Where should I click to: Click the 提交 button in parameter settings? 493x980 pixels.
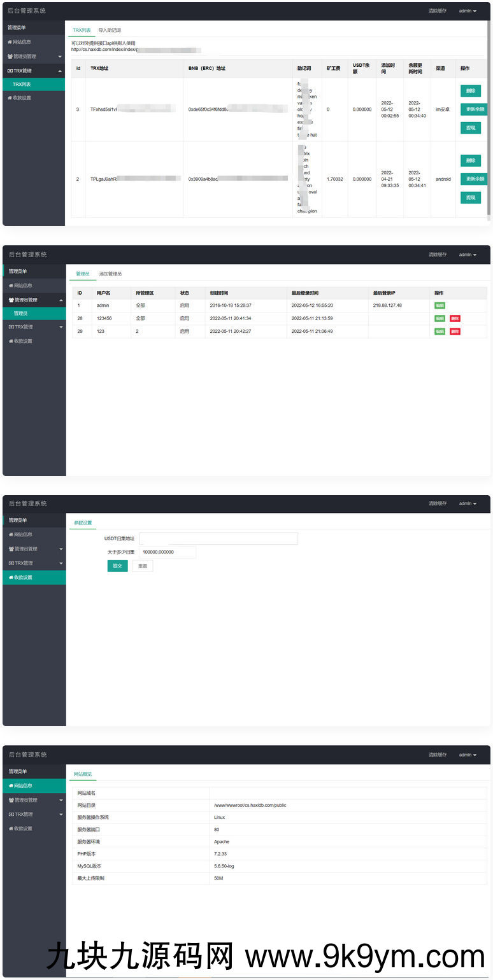[117, 566]
